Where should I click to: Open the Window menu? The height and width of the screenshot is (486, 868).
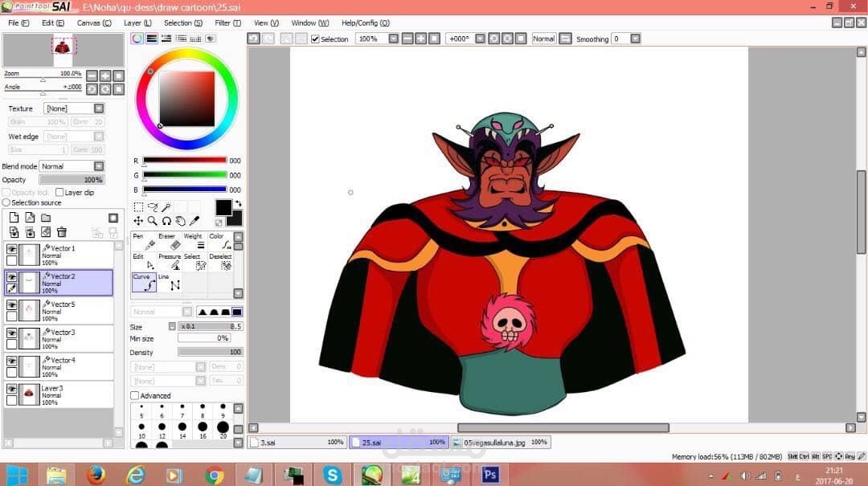tap(310, 22)
